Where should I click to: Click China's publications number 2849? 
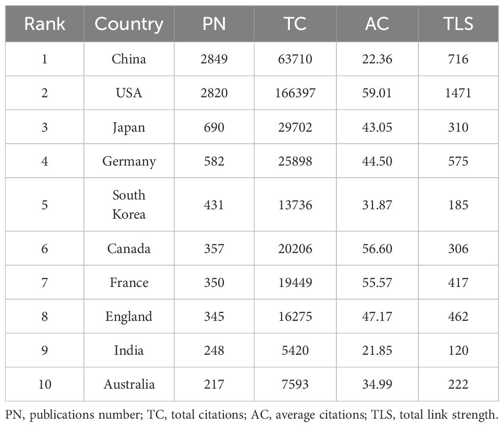tap(215, 59)
